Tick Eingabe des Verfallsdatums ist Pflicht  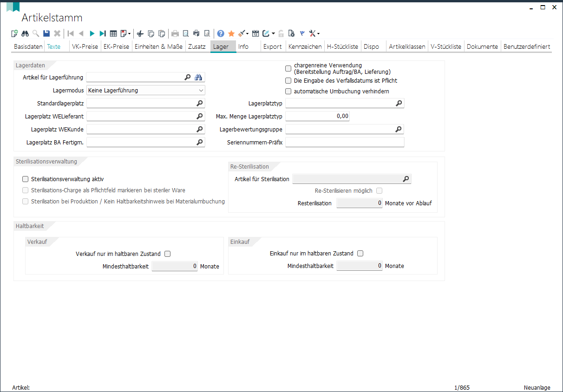[288, 81]
